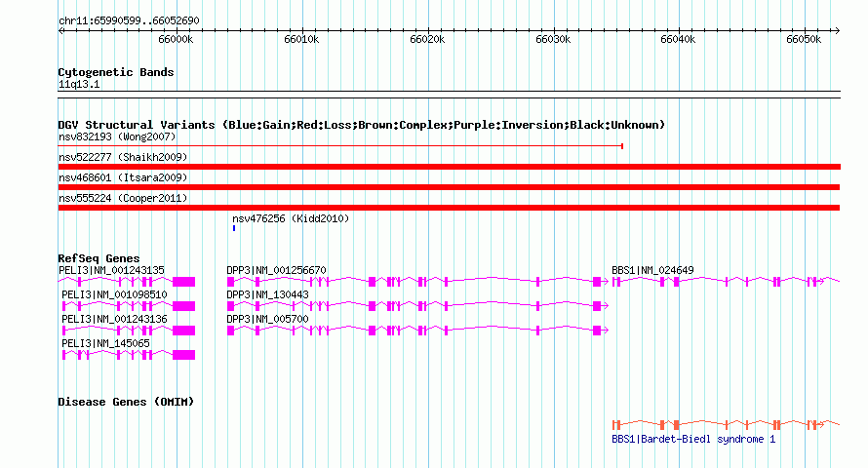Select the PELI3 NM_001243135 gene glyph
868x468 pixels.
[x=127, y=282]
